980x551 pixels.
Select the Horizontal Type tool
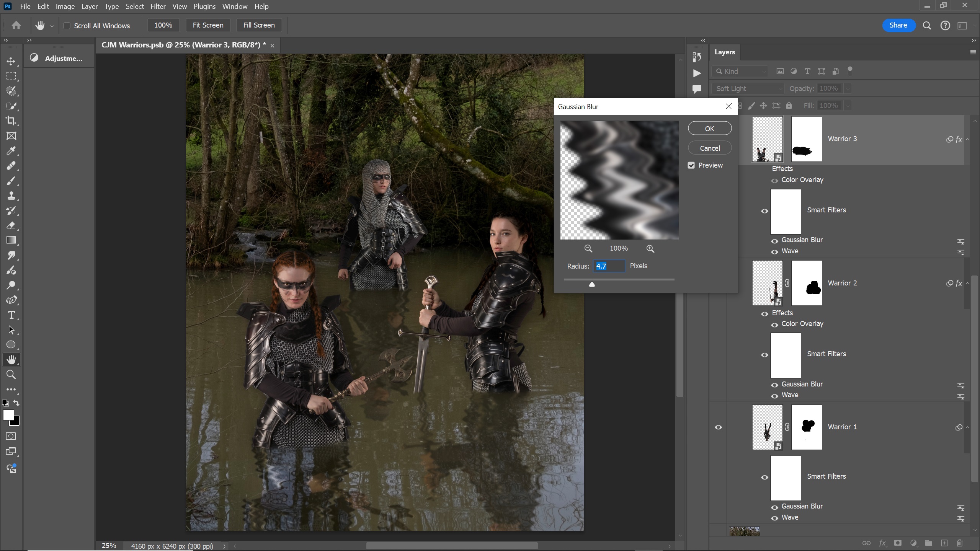coord(11,315)
